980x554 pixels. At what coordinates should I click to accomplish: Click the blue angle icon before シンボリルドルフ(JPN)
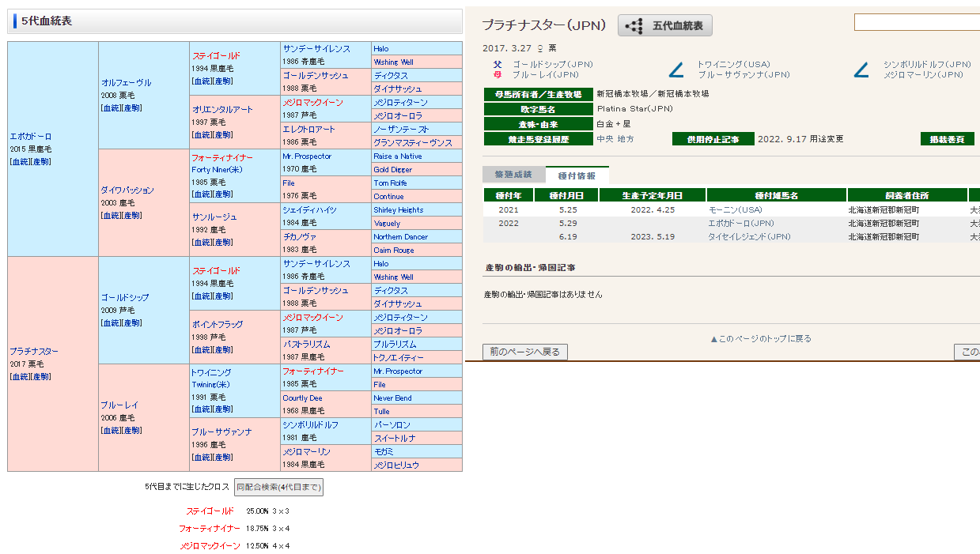pos(861,70)
